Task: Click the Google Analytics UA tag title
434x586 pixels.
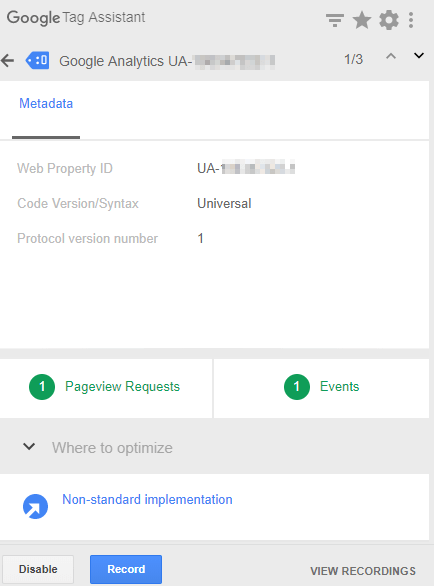Action: [167, 61]
